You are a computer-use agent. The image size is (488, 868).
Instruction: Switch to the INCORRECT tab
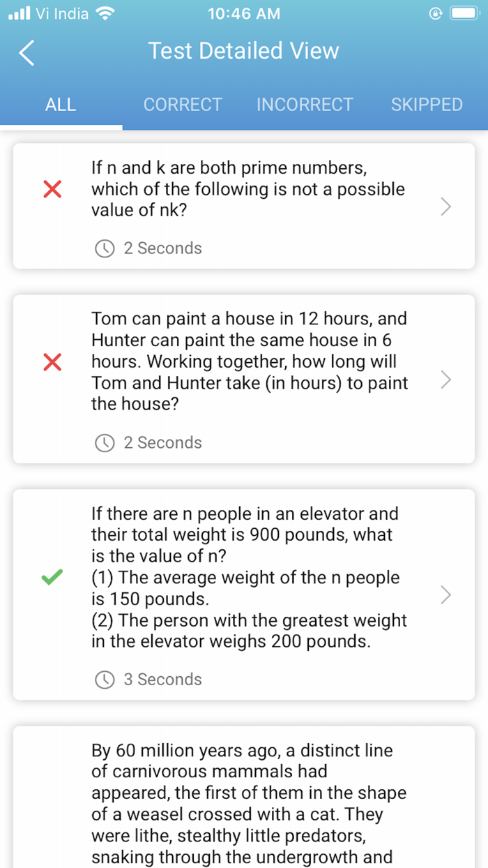point(305,104)
